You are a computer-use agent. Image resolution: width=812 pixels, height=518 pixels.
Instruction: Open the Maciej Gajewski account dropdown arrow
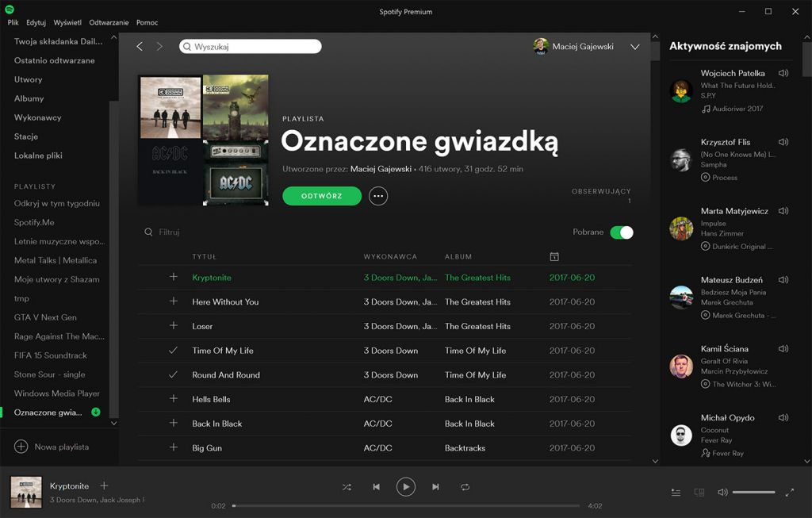[x=635, y=47]
